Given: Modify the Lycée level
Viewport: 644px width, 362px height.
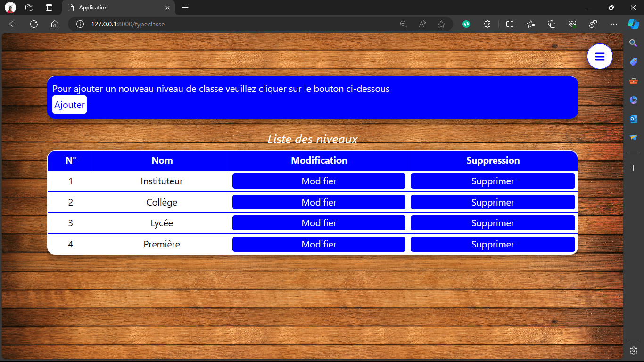Looking at the screenshot, I should point(319,223).
